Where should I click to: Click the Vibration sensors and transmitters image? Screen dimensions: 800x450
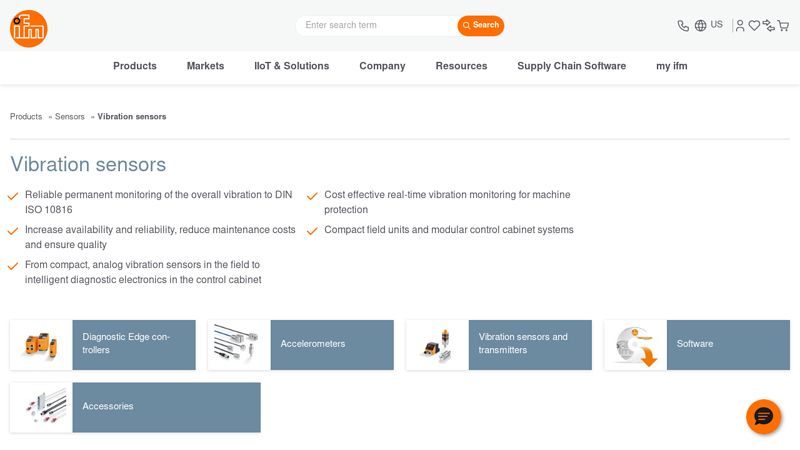pyautogui.click(x=437, y=345)
